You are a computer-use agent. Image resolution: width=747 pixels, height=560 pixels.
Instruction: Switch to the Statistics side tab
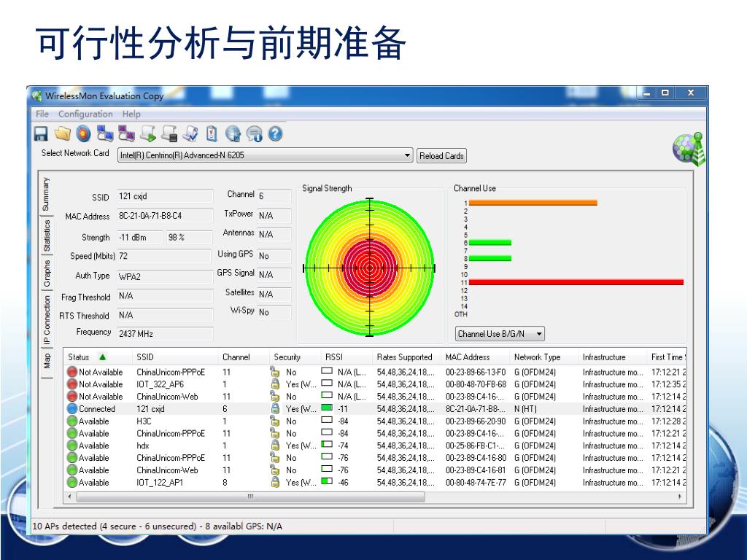(47, 236)
